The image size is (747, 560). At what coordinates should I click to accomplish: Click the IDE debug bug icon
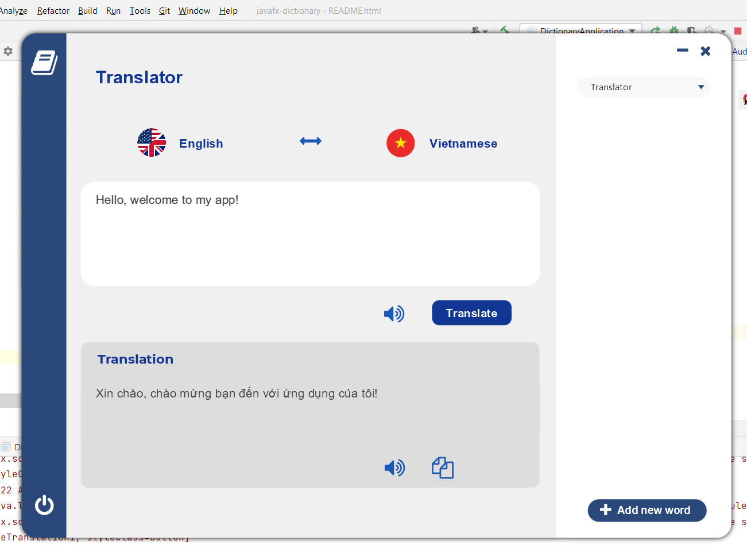click(674, 30)
